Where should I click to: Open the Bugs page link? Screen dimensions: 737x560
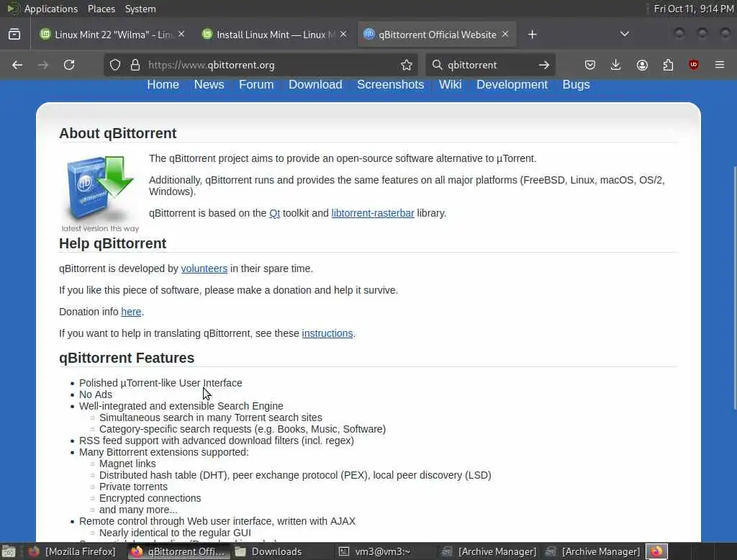coord(577,85)
